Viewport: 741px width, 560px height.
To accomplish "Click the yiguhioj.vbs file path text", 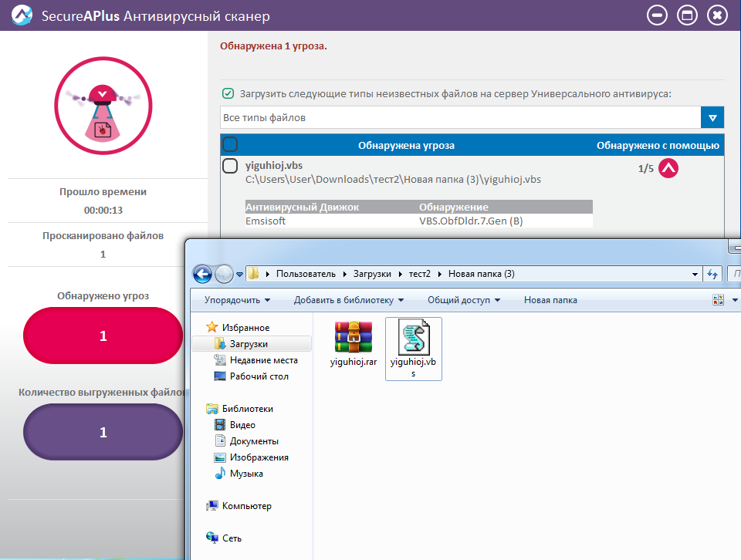I will point(393,180).
